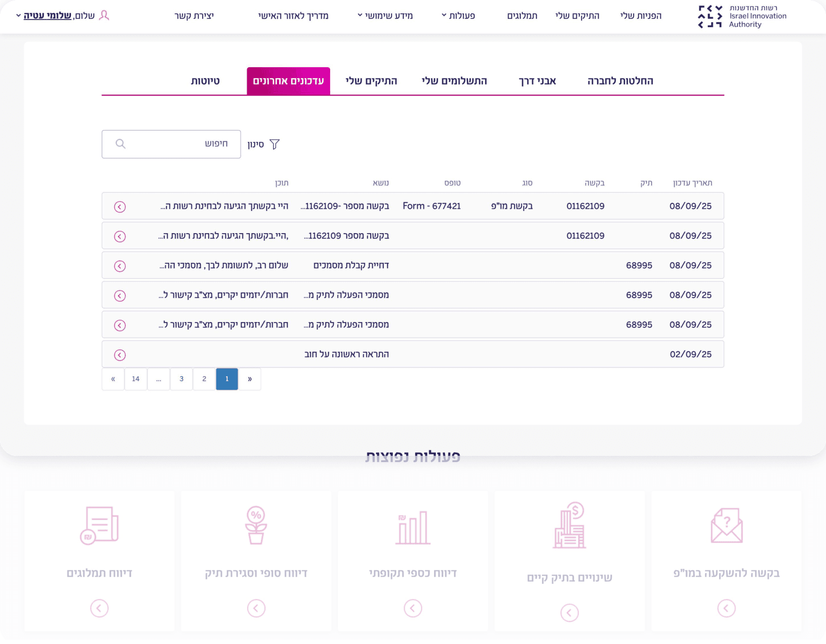This screenshot has width=826, height=644.
Task: Click the סינון filter funnel icon
Action: pyautogui.click(x=275, y=144)
